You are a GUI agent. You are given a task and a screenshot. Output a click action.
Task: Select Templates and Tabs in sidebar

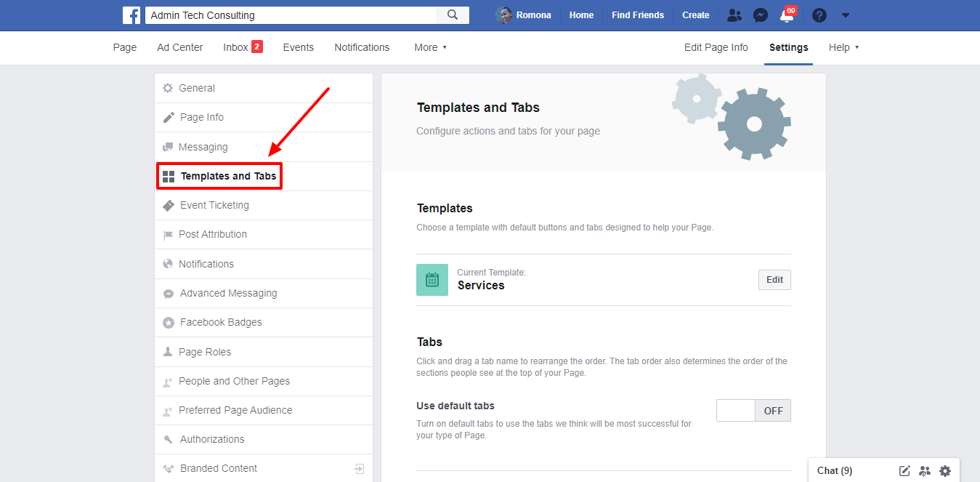(x=264, y=176)
